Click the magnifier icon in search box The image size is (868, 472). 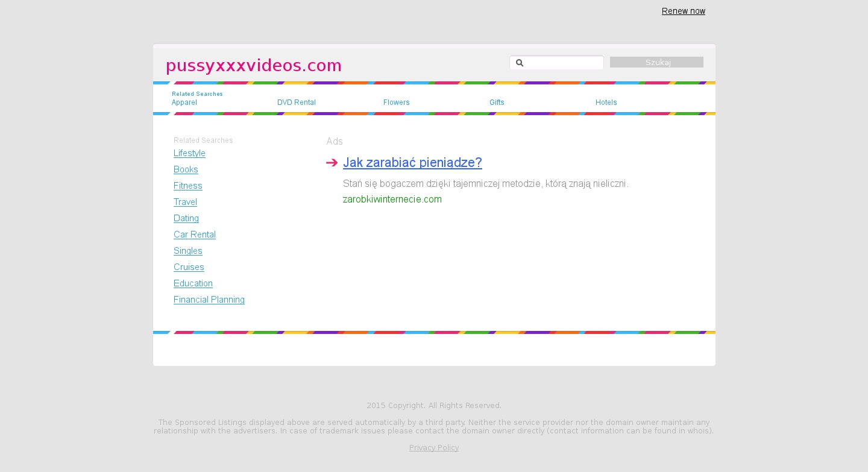(x=520, y=63)
